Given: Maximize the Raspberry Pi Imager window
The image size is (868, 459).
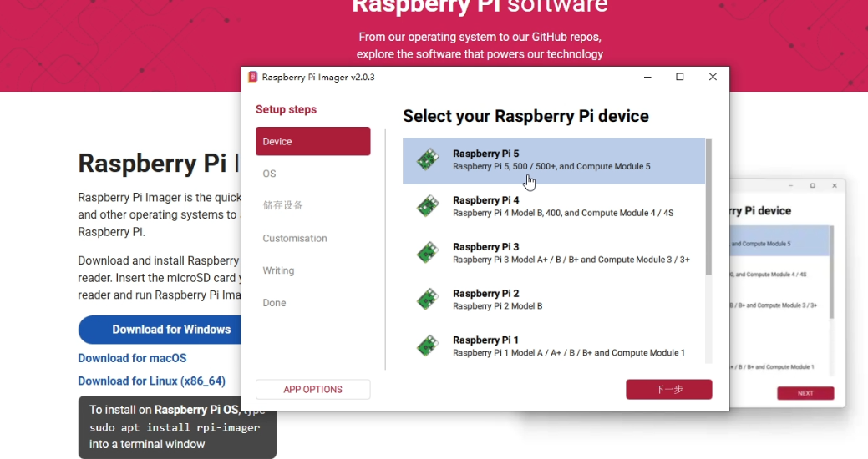Looking at the screenshot, I should [680, 77].
